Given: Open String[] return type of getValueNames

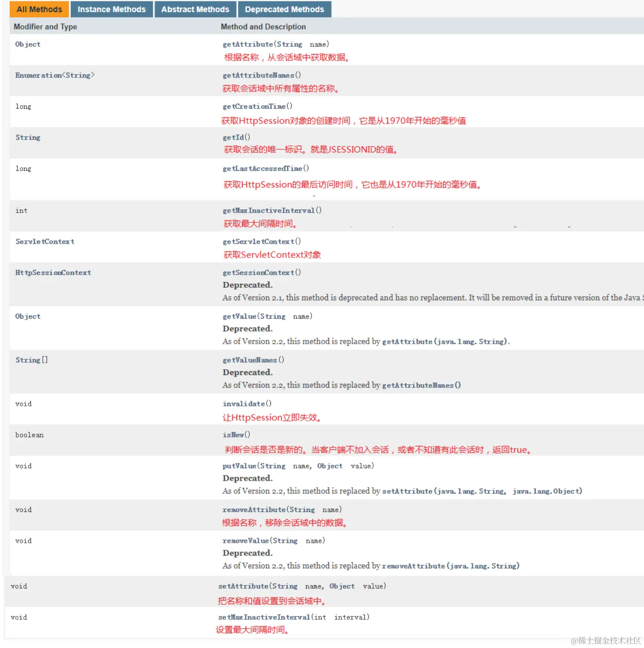Looking at the screenshot, I should [x=32, y=360].
